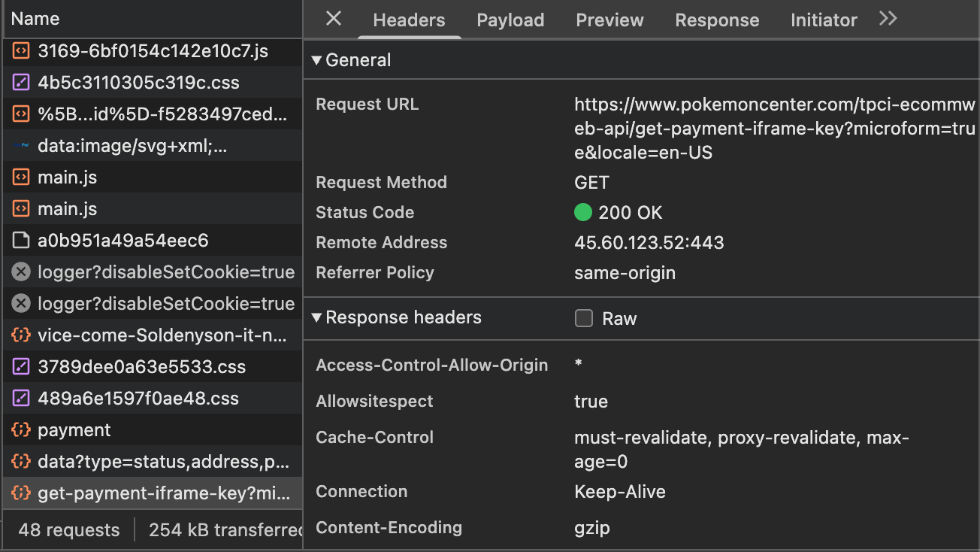Click the JSON icon beside payment request
This screenshot has width=980, height=552.
[x=21, y=430]
